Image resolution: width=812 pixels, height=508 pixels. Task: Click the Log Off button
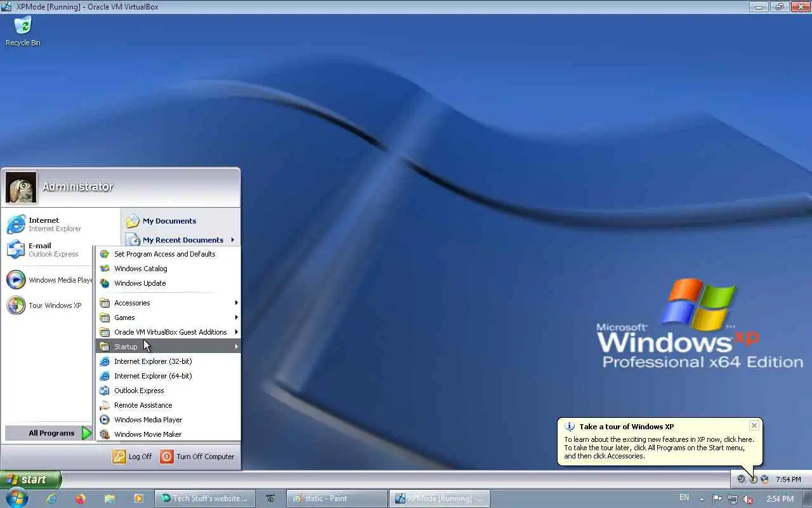coord(133,457)
